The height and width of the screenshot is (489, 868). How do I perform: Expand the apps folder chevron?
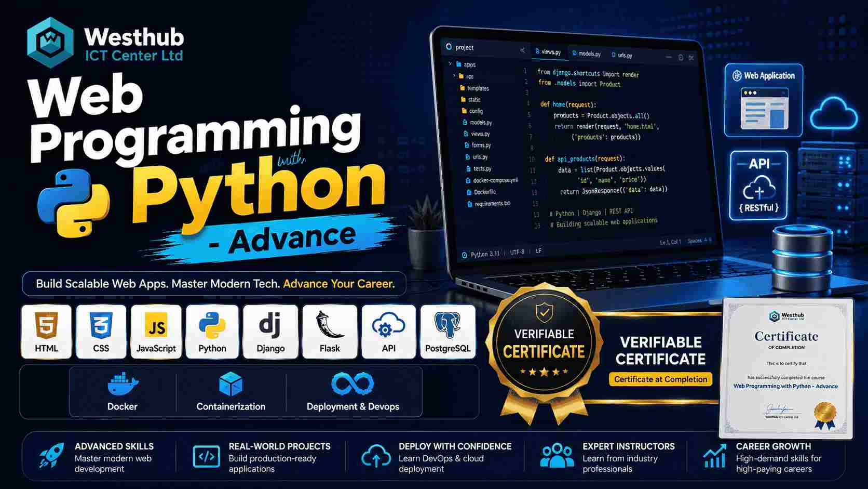click(x=450, y=64)
